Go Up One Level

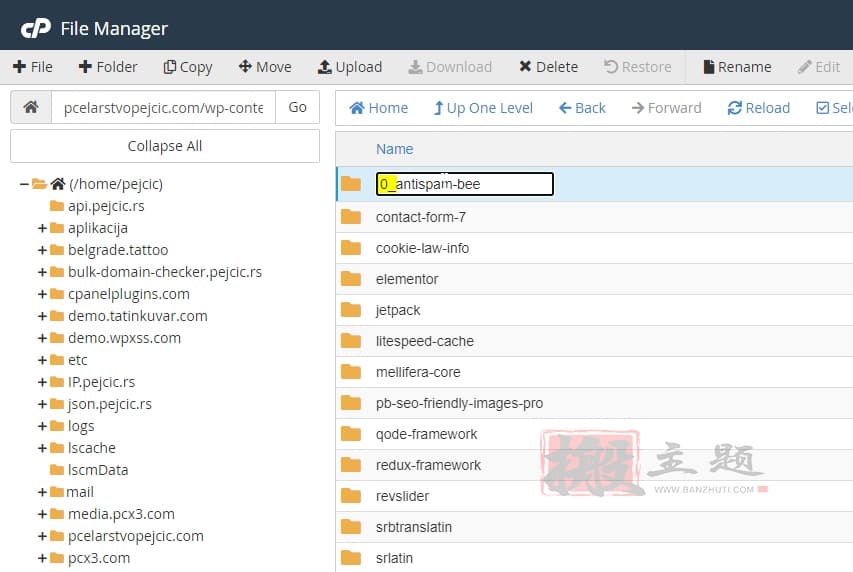click(x=482, y=108)
